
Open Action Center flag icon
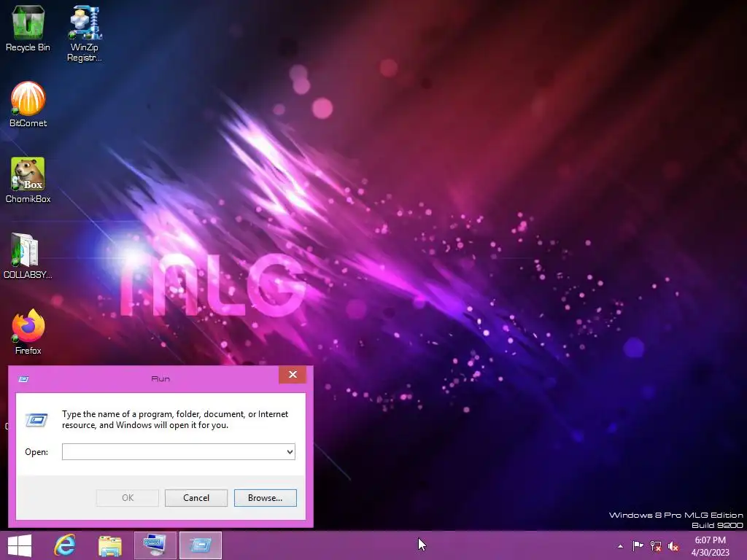point(638,546)
